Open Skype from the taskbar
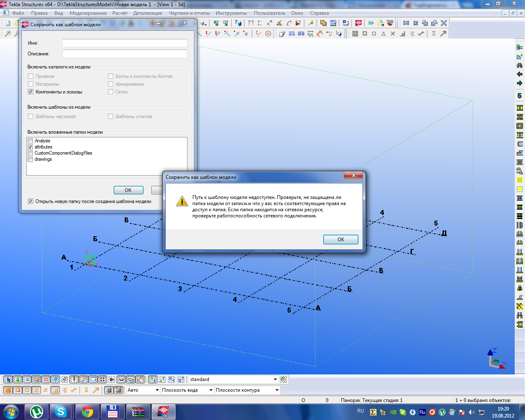Viewport: 525px width, 420px height. tap(61, 411)
